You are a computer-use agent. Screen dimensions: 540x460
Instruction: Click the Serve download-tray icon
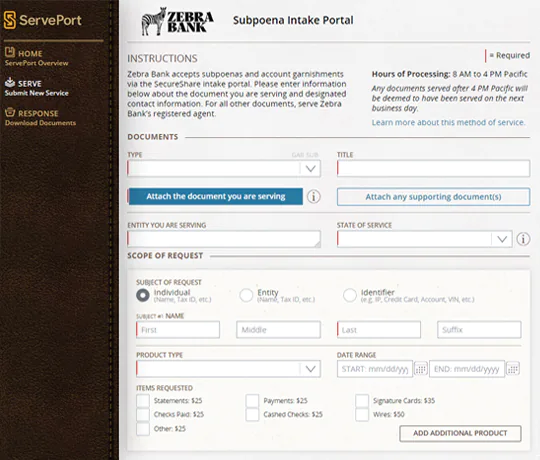click(x=10, y=82)
